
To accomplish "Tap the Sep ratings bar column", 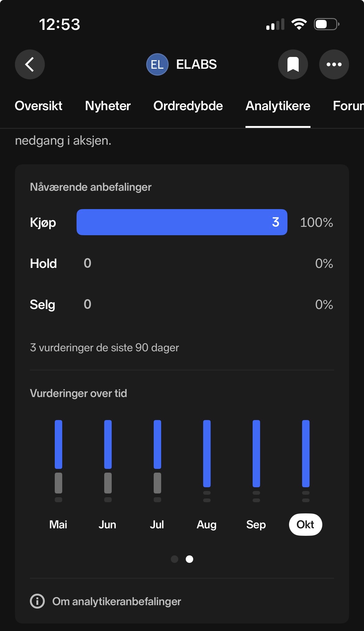I will (x=256, y=457).
